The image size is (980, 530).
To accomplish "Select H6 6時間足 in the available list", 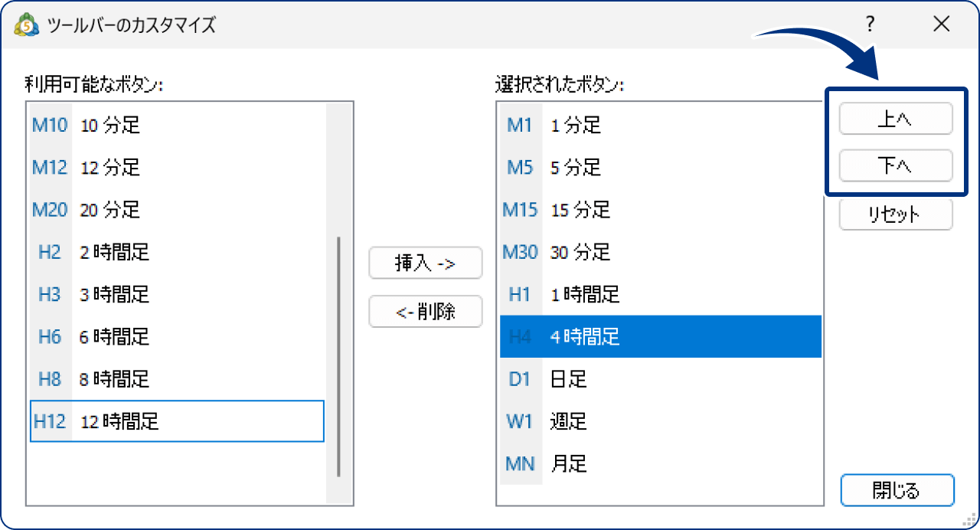I will [176, 336].
